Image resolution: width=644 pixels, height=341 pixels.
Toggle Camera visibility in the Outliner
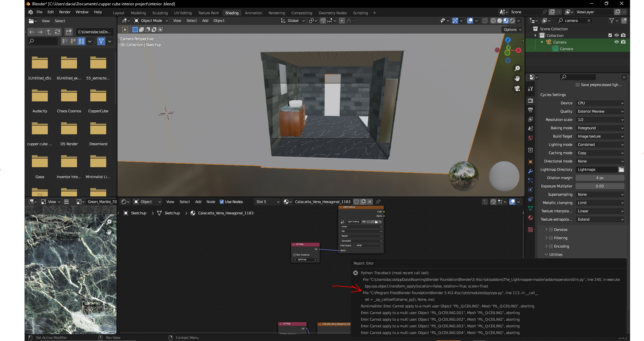pos(616,42)
